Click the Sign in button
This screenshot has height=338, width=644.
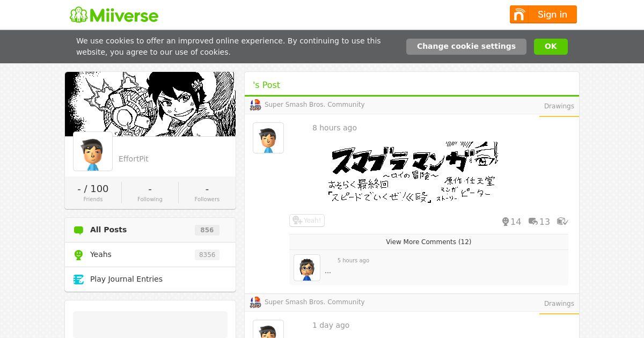pos(543,14)
